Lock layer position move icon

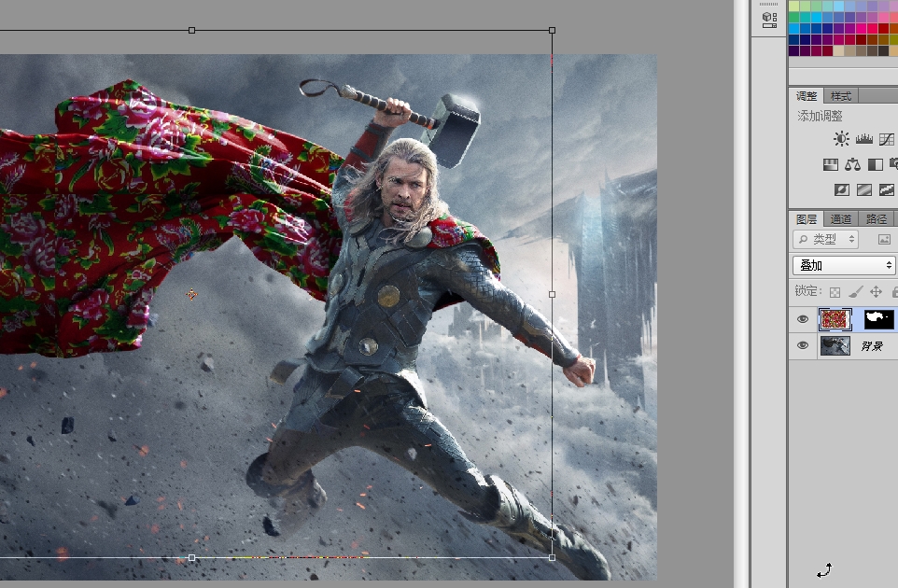pyautogui.click(x=876, y=292)
